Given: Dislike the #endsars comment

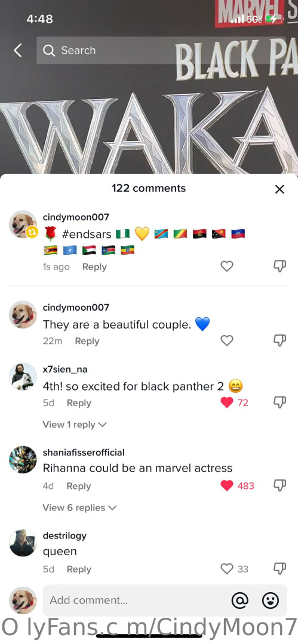Looking at the screenshot, I should [x=280, y=267].
